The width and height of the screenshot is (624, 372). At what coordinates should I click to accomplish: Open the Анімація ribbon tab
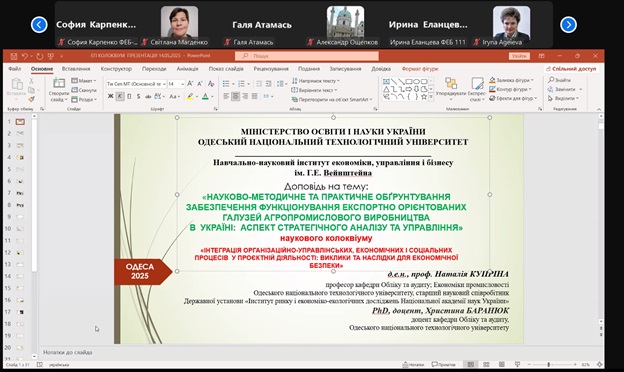pos(187,69)
